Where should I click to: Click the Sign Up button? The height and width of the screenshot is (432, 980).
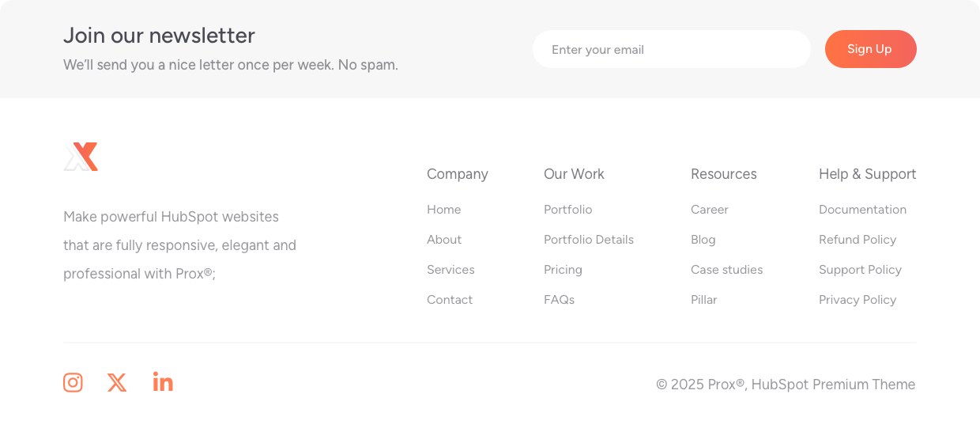(870, 49)
